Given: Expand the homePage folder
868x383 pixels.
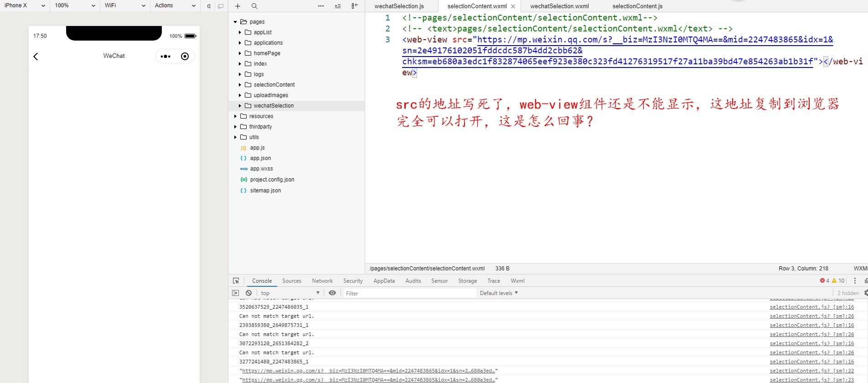Looking at the screenshot, I should coord(240,53).
